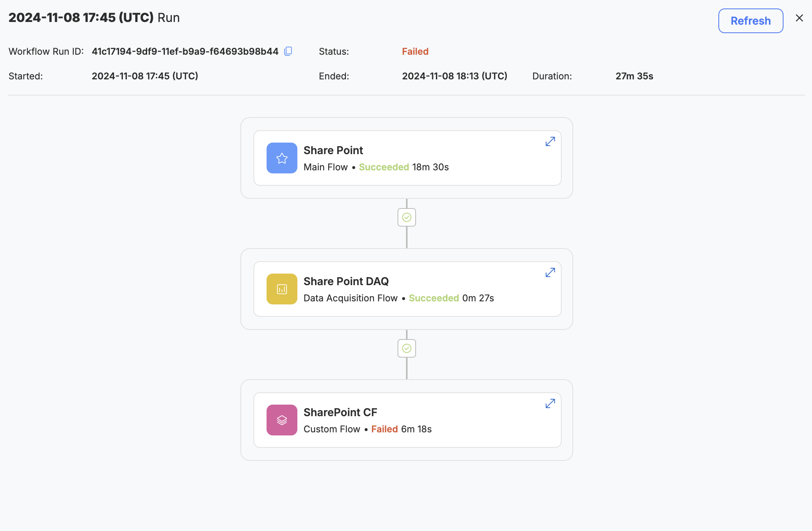Expand the Share Point flow card
Screen dimensions: 812x531
550,141
